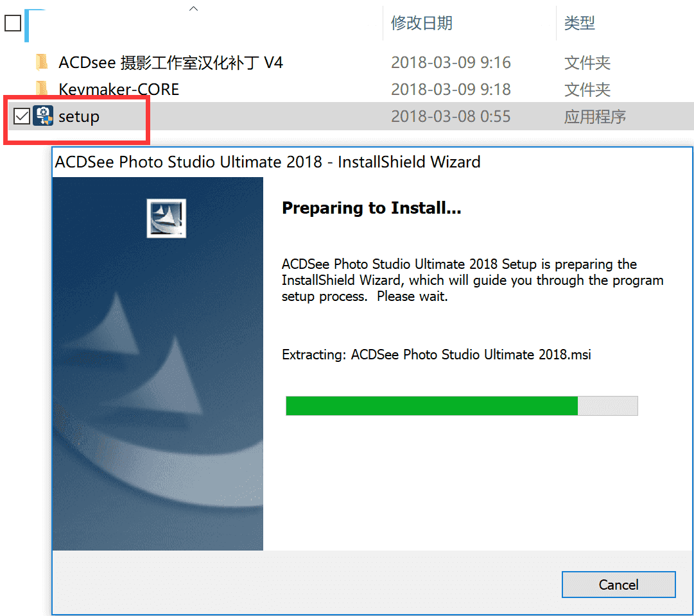This screenshot has width=694, height=616.
Task: Click the 应用程序 type cell for setup
Action: [595, 117]
